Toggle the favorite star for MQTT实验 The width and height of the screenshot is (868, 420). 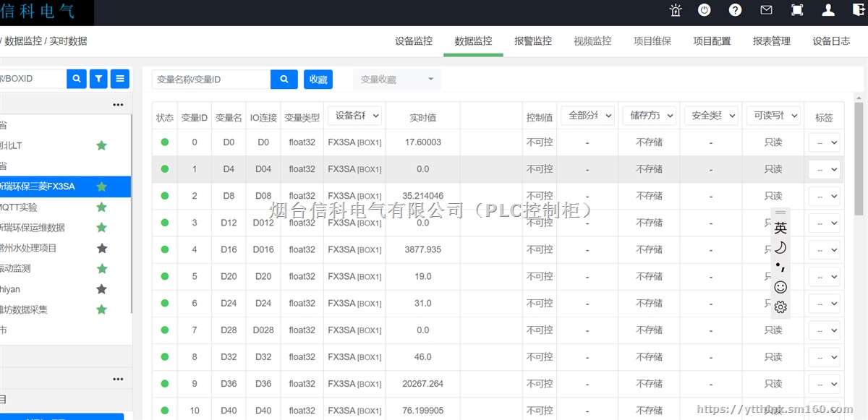click(102, 207)
